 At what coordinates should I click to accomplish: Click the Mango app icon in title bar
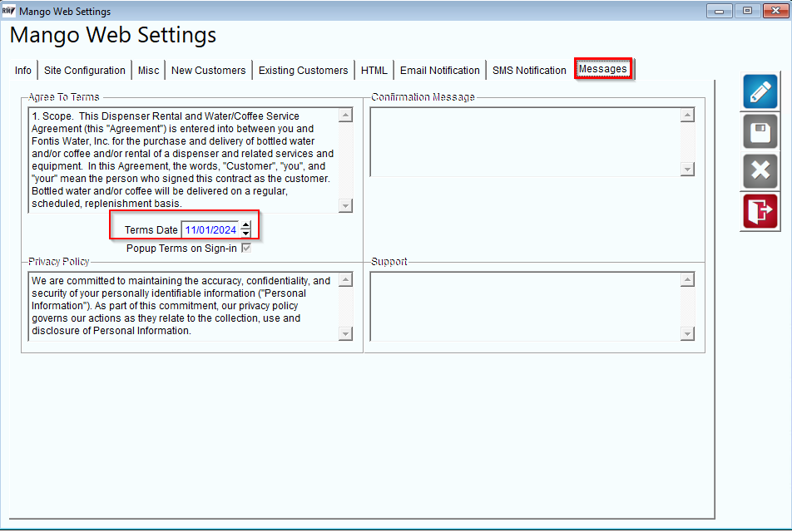[8, 11]
